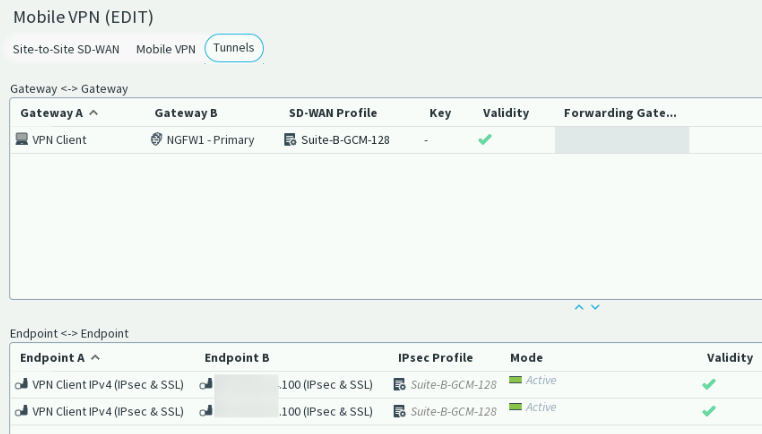Click second row Endpoint A endpoint icon
Image resolution: width=762 pixels, height=434 pixels.
tap(21, 411)
